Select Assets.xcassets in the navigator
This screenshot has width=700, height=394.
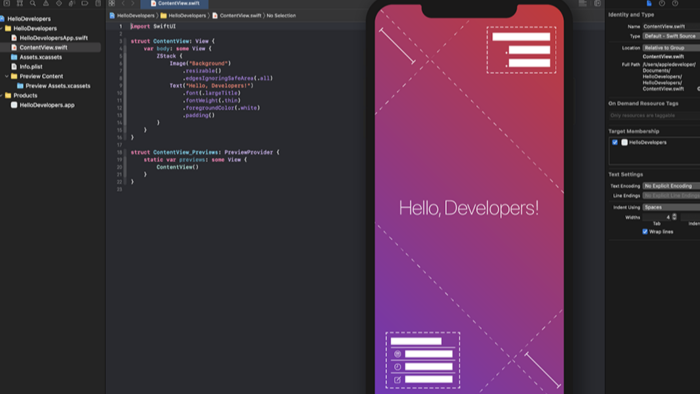(41, 57)
